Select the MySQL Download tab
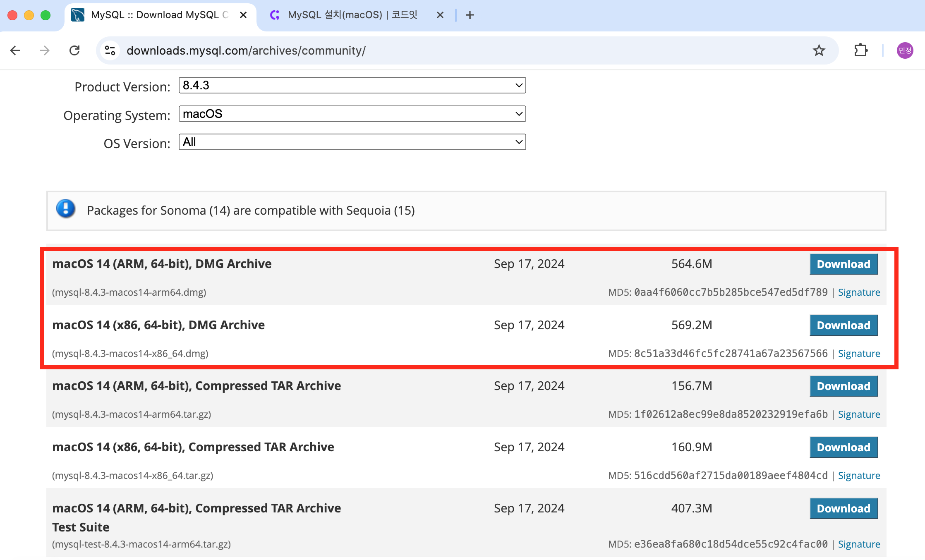 click(157, 15)
